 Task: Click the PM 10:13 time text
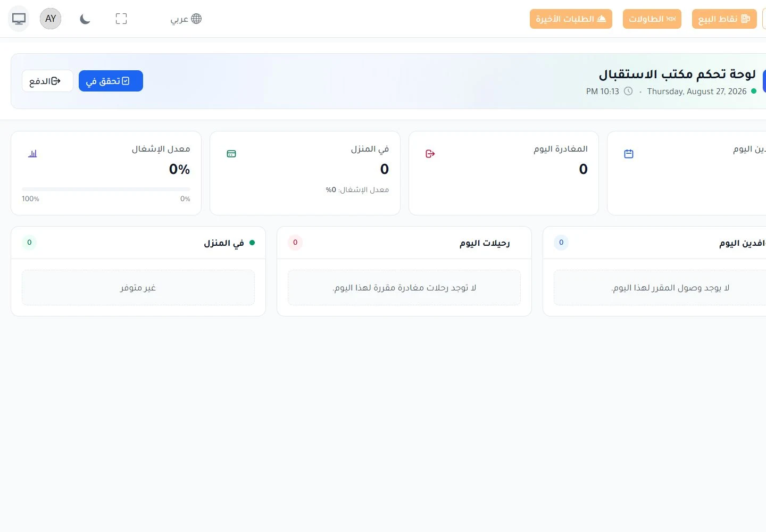(603, 91)
